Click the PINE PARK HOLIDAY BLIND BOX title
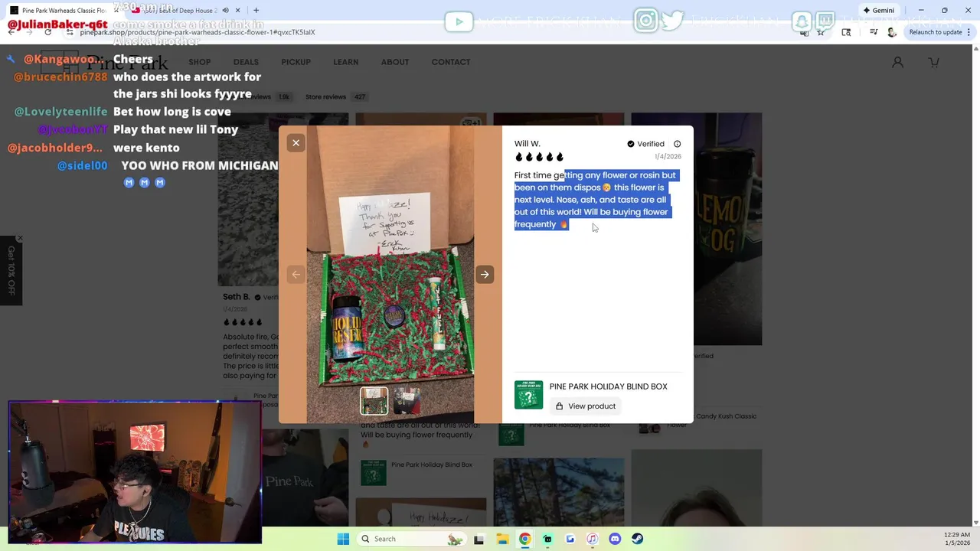The height and width of the screenshot is (551, 980). click(608, 386)
